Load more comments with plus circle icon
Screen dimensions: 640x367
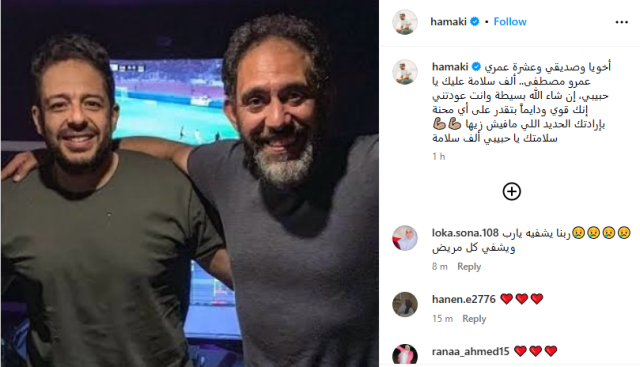pos(511,191)
